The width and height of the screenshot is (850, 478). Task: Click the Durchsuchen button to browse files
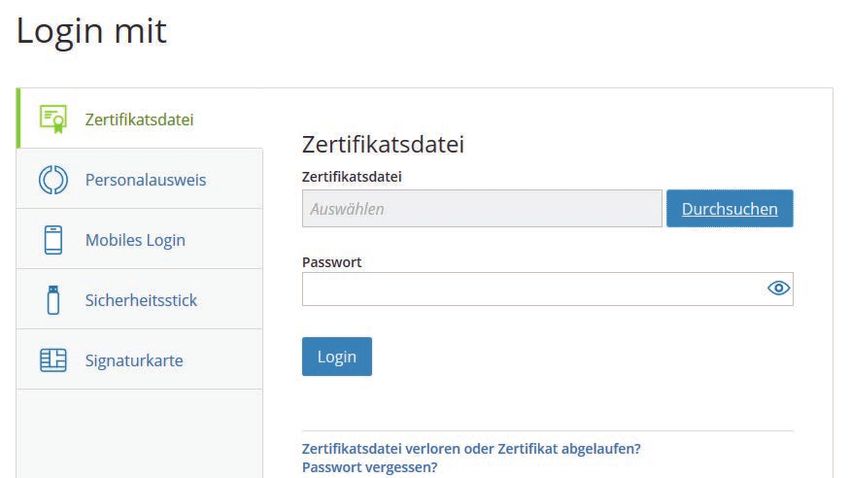[730, 209]
